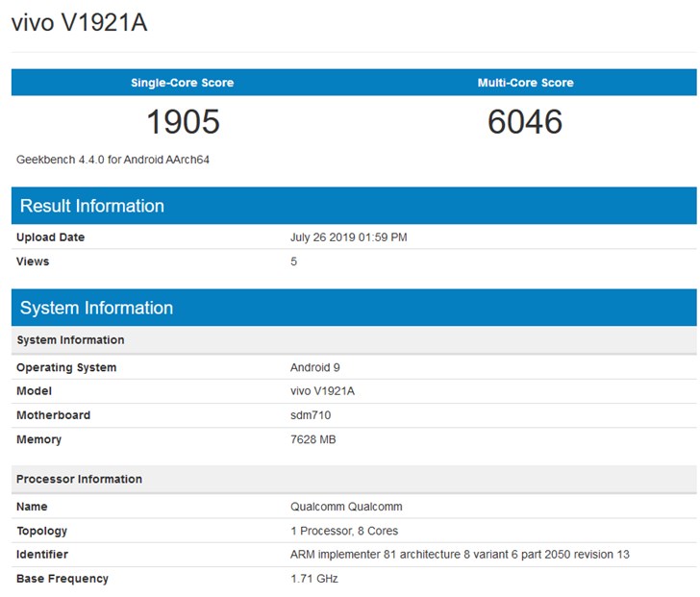Screen dimensions: 700x597
Task: Click the blue System Information section header
Action: 96,308
